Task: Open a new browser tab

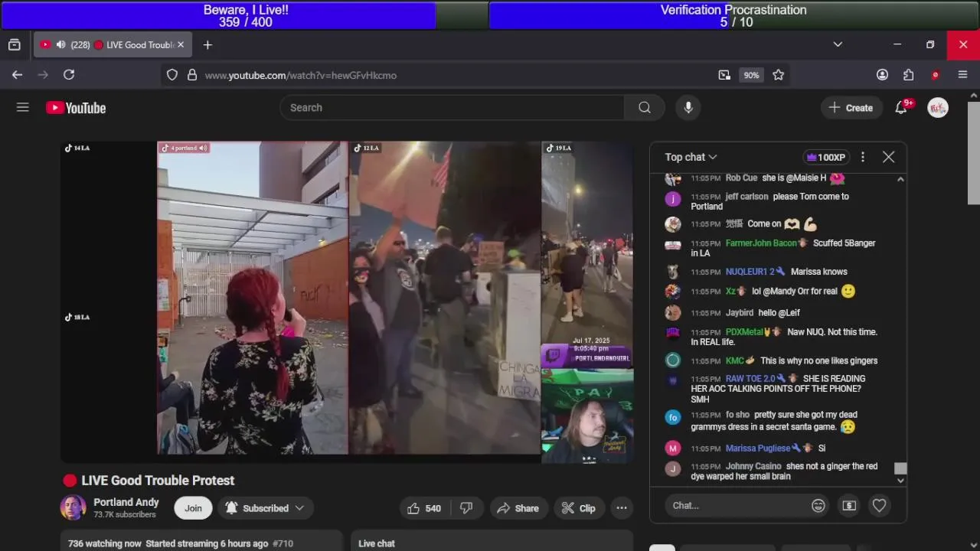Action: (207, 45)
